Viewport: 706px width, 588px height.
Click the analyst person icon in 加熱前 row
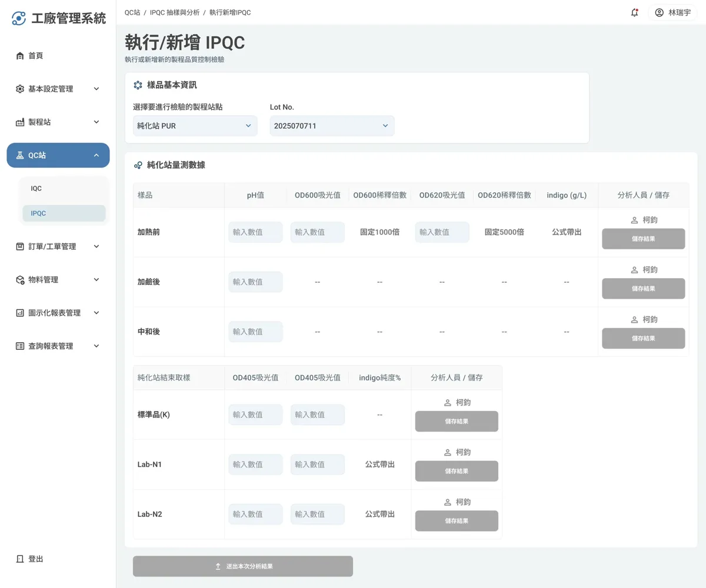pos(634,220)
